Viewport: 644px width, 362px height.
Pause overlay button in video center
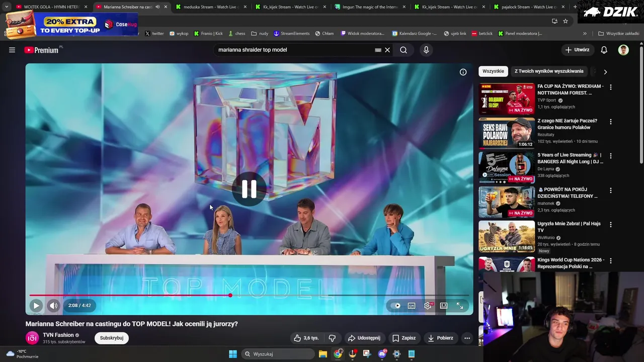tap(249, 189)
